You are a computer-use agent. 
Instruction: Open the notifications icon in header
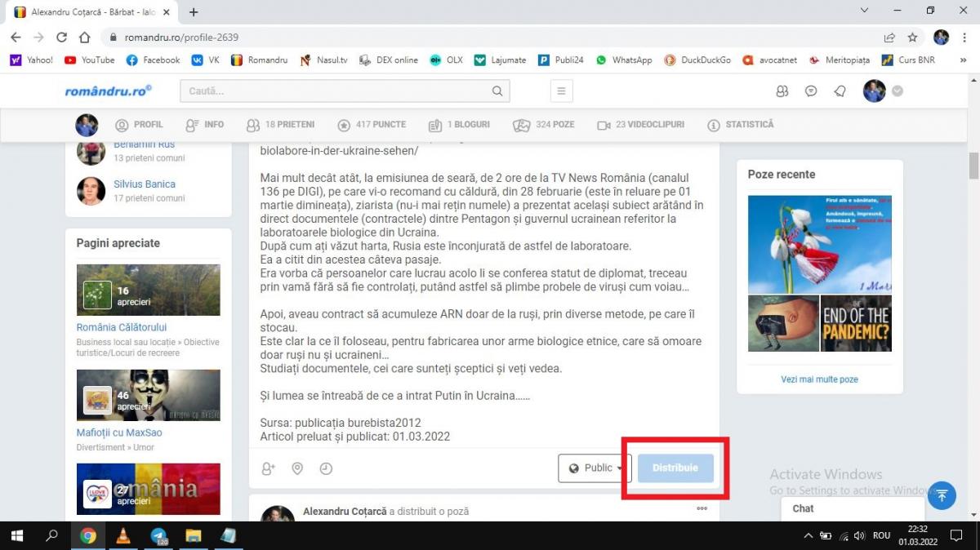840,91
